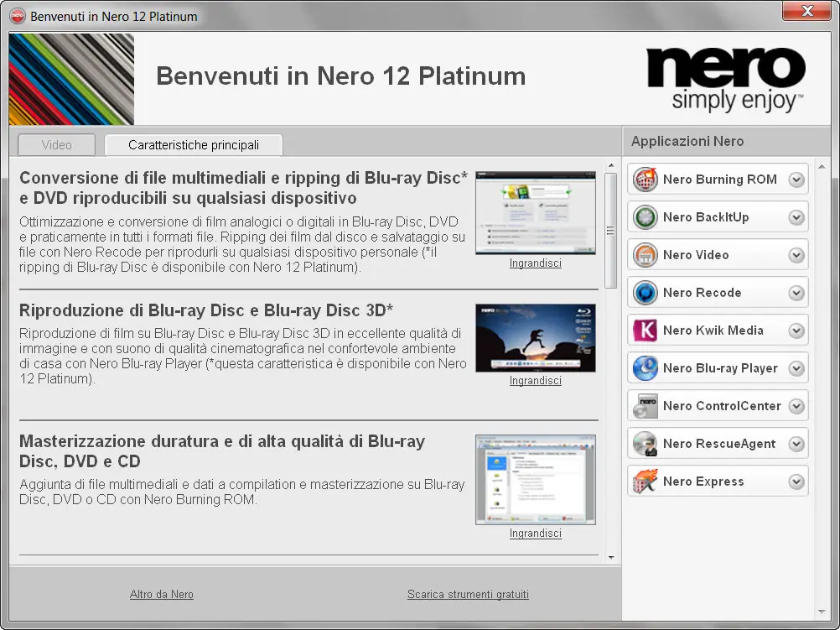Click the applications panel scroll-down arrow
This screenshot has height=630, width=840.
tap(822, 612)
